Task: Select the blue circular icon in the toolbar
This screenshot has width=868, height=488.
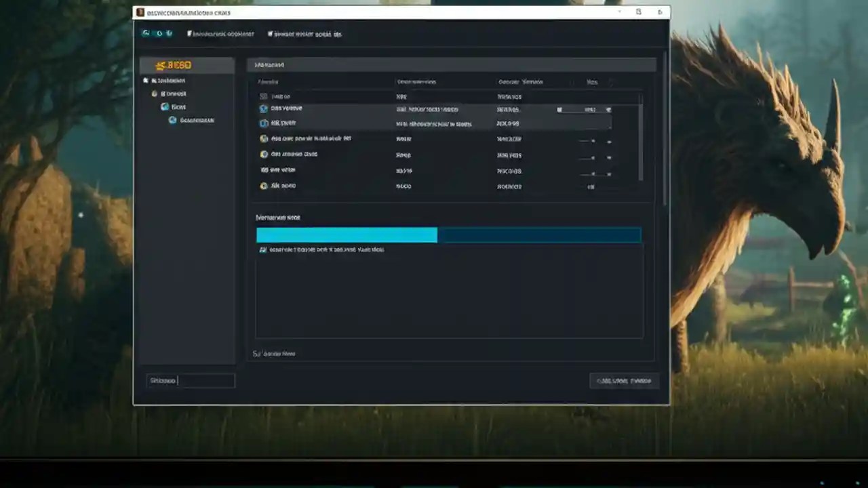Action: [x=159, y=33]
